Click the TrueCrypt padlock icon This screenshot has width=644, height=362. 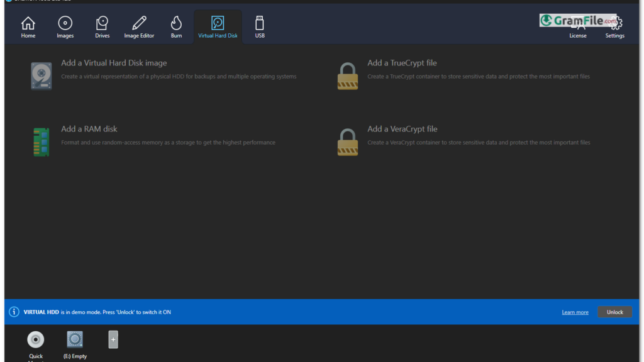(347, 76)
